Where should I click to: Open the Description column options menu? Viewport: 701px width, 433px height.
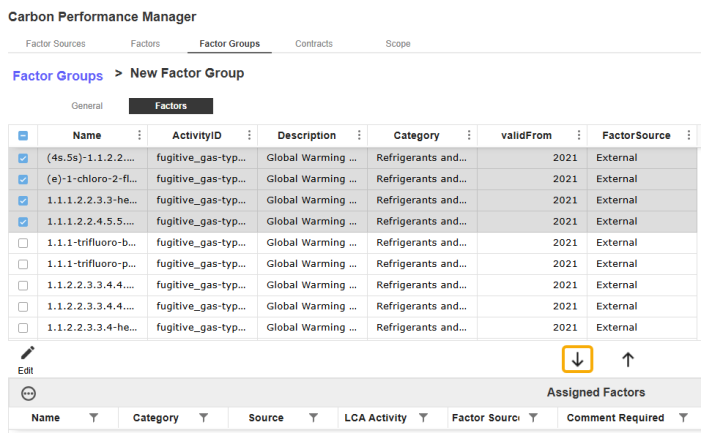click(x=359, y=135)
